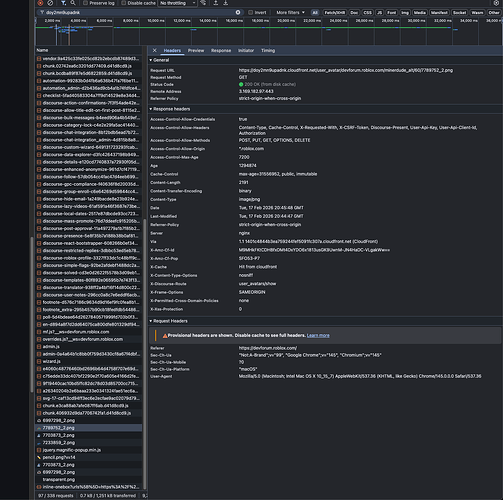Open network conditions icon beside throttling
The width and height of the screenshot is (503, 500).
pyautogui.click(x=203, y=3)
